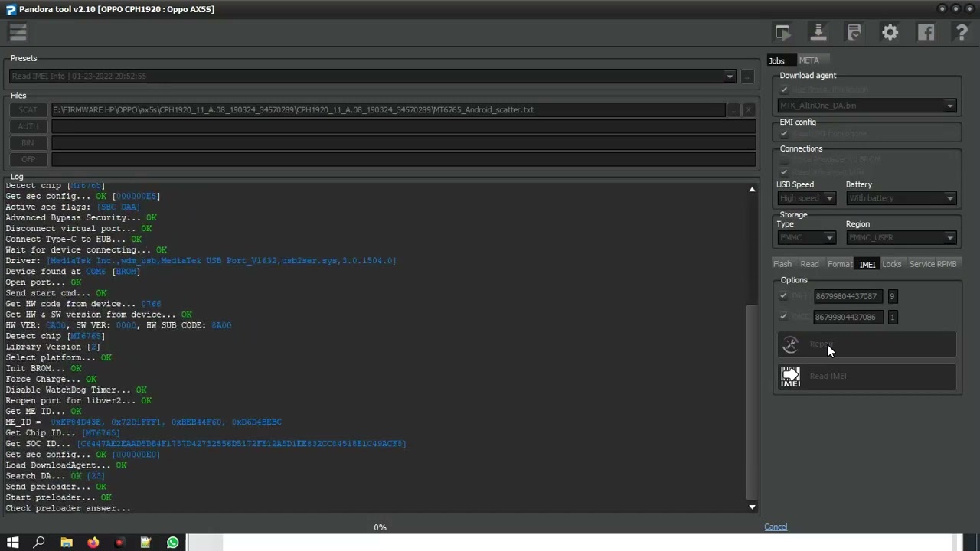The height and width of the screenshot is (551, 980).
Task: Open MTK_AllInOne_DA.bin download agent dropdown
Action: 867,106
